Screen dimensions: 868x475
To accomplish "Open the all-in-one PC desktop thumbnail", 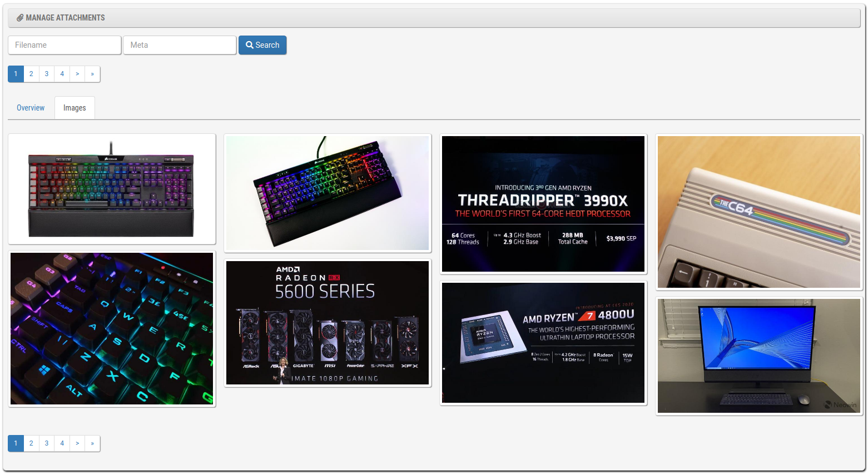I will tap(759, 356).
